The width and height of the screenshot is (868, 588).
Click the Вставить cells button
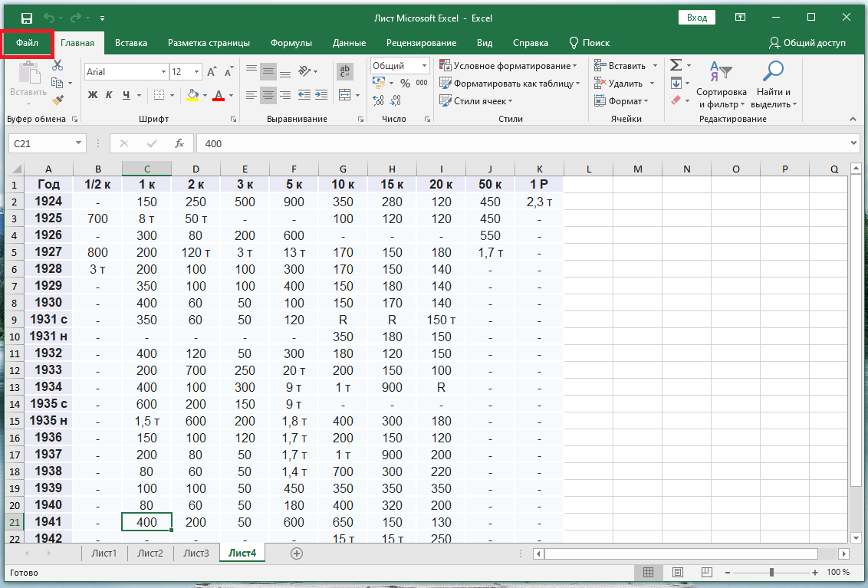620,66
